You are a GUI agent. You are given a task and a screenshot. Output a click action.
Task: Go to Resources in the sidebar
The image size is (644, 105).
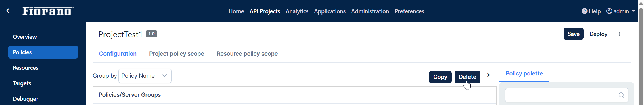point(26,68)
